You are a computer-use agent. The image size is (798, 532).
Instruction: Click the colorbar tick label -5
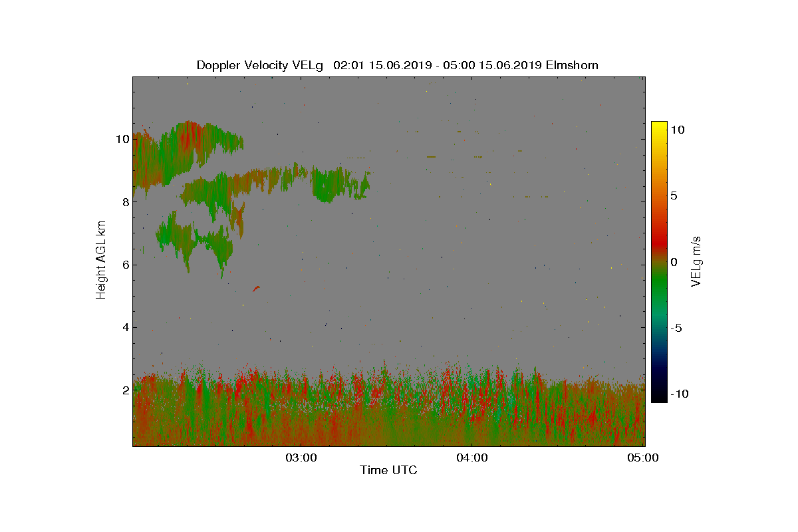tap(675, 328)
